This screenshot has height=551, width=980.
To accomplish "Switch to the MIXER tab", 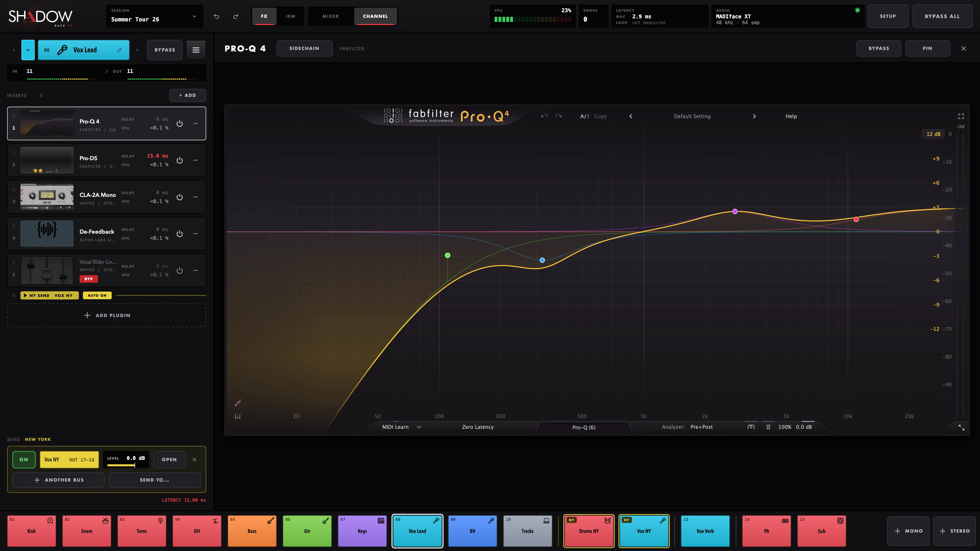I will pos(330,16).
